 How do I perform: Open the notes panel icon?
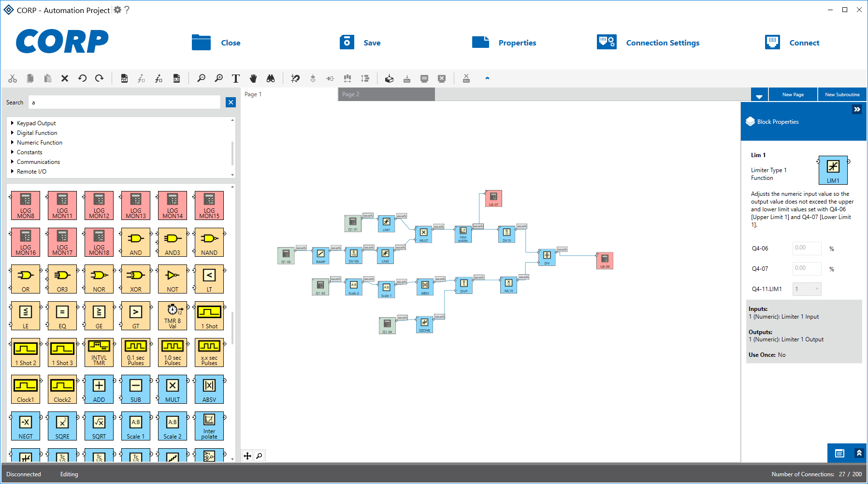[839, 453]
